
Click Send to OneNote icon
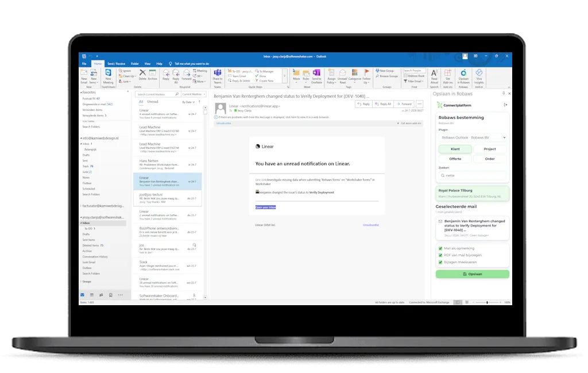click(316, 76)
